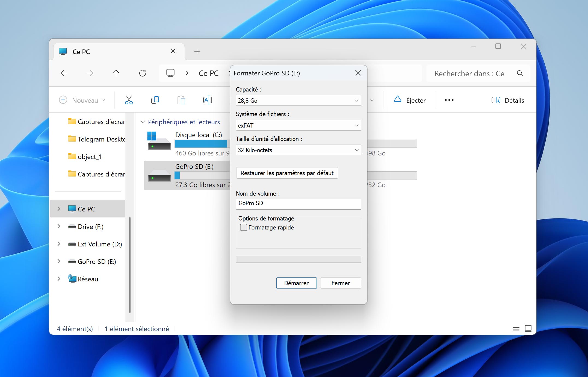Viewport: 588px width, 377px height.
Task: Click Ce PC in address breadcrumb
Action: click(x=208, y=73)
